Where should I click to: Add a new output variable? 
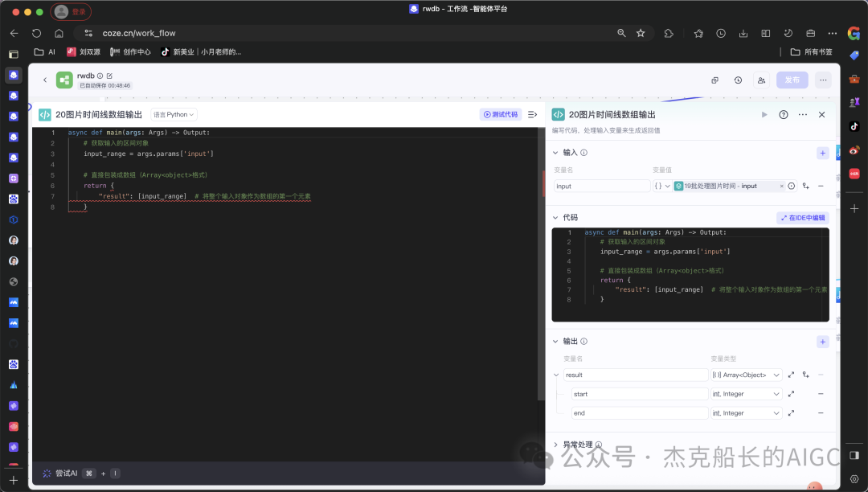(x=823, y=342)
